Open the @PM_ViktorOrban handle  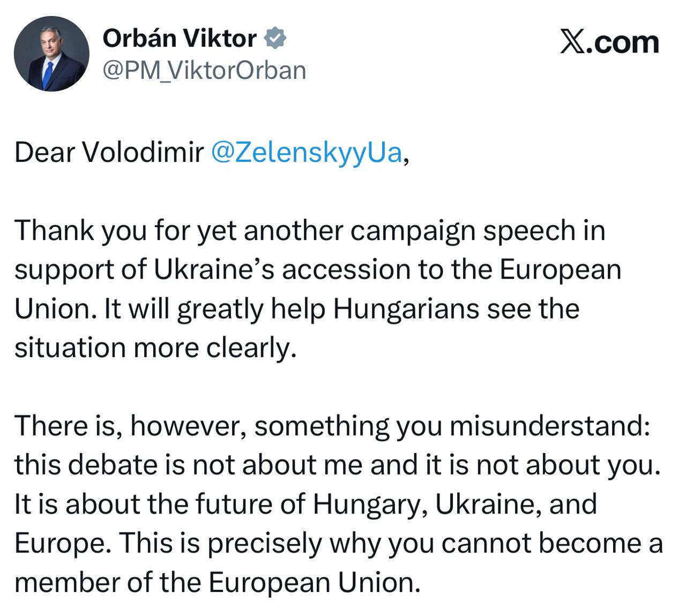[204, 70]
